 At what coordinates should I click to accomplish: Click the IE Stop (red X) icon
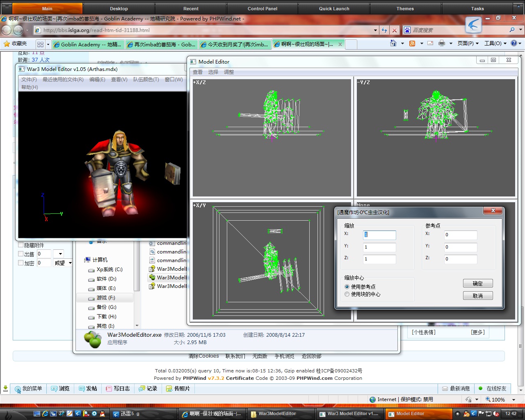[394, 30]
